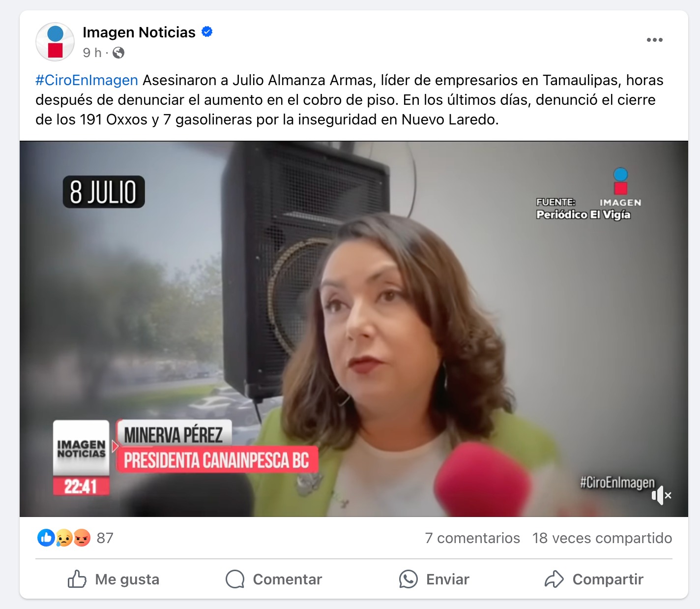Open the 87 reactions count list
Screen dimensions: 700x609
(x=105, y=538)
